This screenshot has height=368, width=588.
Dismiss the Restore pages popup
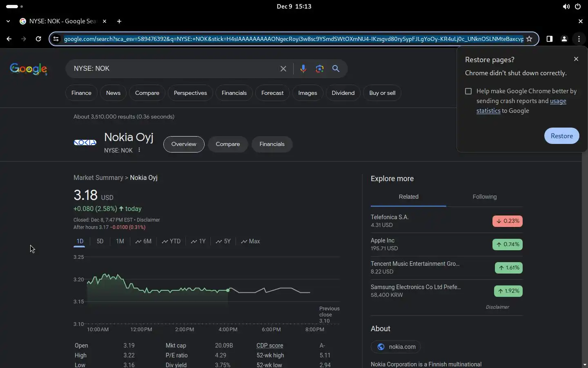(x=576, y=59)
